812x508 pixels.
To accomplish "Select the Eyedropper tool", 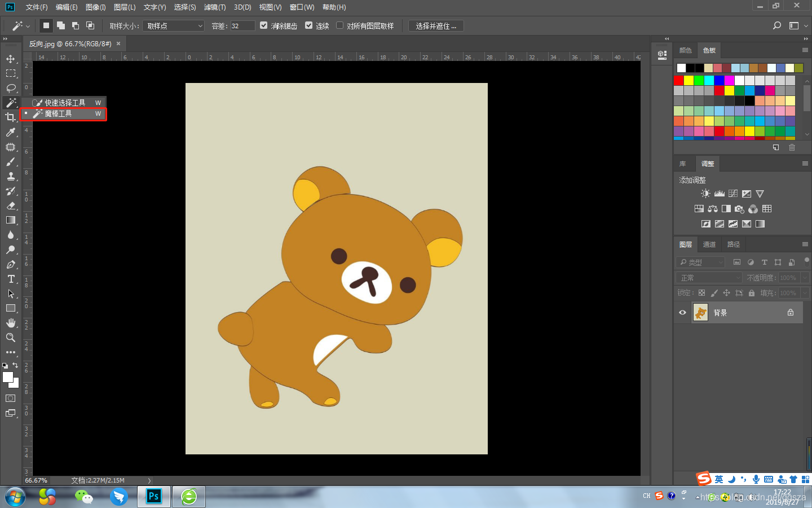I will (x=11, y=132).
